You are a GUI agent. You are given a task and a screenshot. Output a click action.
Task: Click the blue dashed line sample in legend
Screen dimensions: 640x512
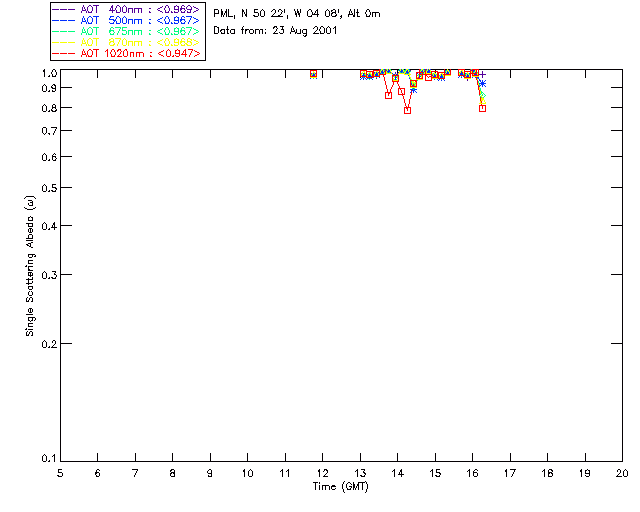pos(64,20)
